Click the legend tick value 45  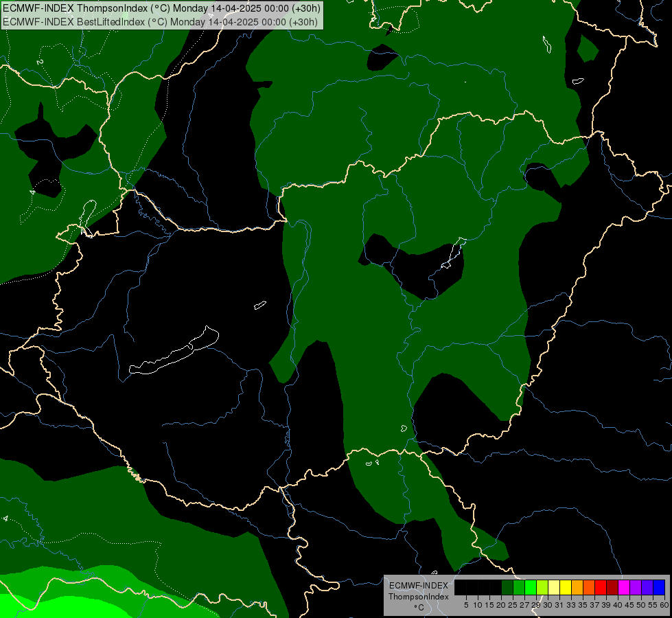629,605
